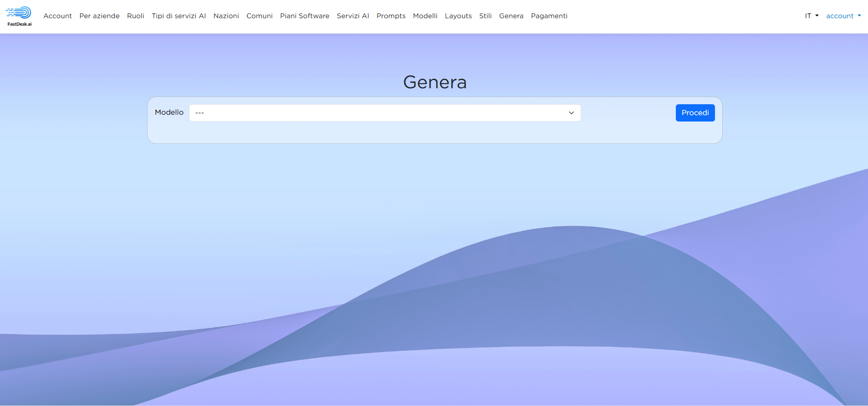Click the FastDesk.ai logo
Screen dimensions: 868x406
click(19, 16)
